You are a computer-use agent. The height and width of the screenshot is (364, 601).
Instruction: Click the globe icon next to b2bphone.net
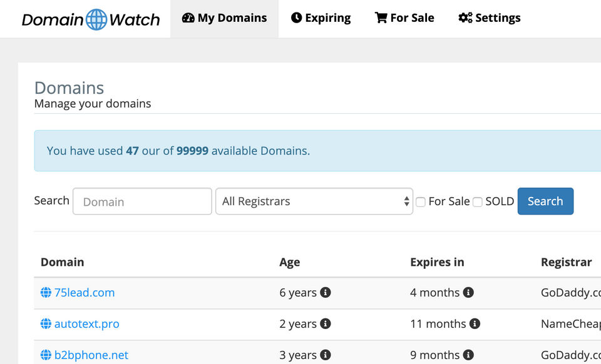(46, 355)
